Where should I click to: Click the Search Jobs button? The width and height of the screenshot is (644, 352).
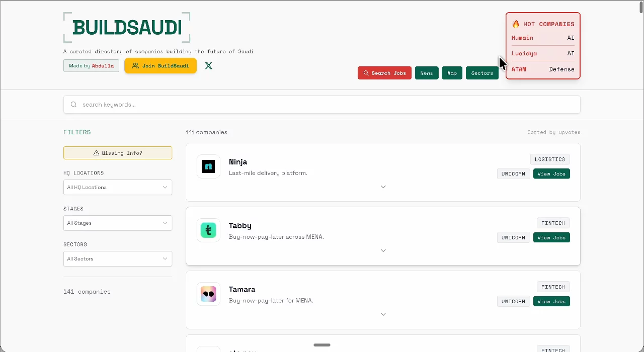[384, 73]
